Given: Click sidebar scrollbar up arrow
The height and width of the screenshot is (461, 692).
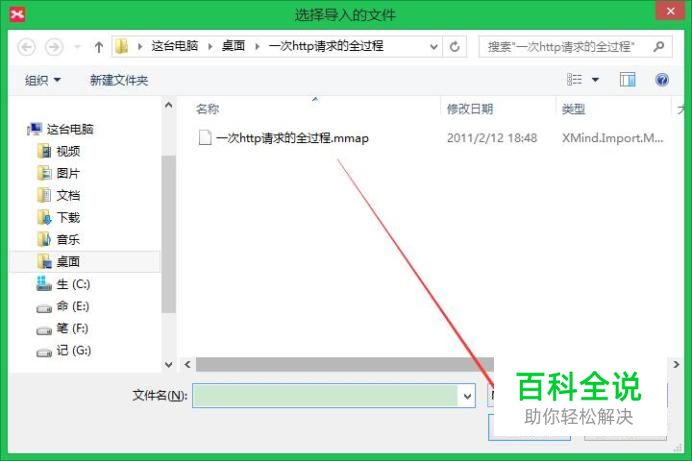Looking at the screenshot, I should [169, 105].
